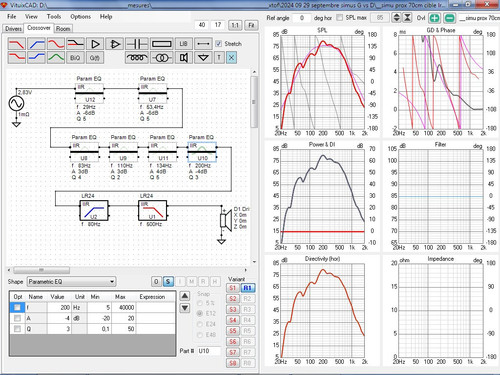Move parameter down with the down arrow

[185, 308]
